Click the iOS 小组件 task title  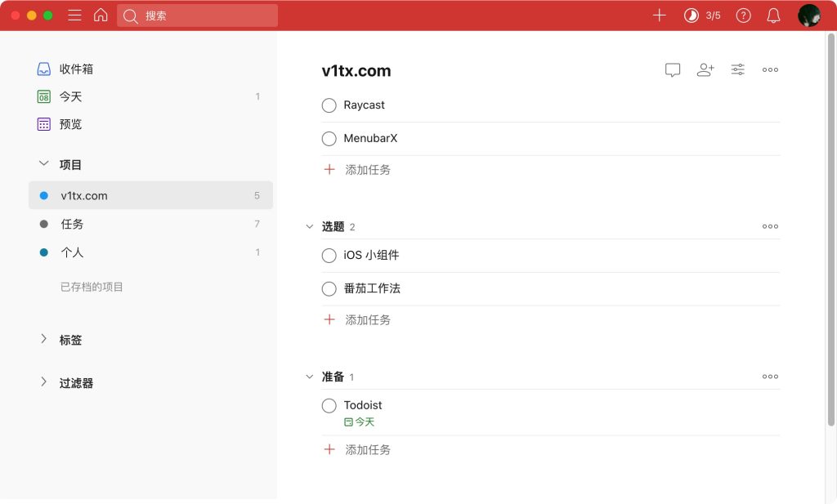click(x=371, y=255)
